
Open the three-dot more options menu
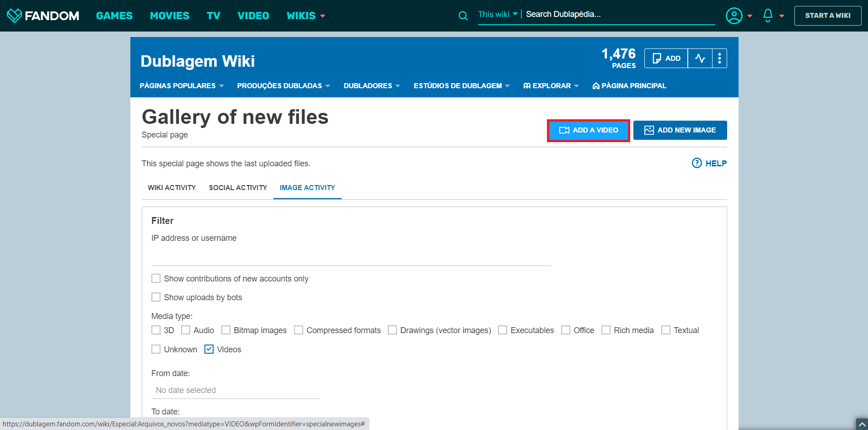coord(719,58)
